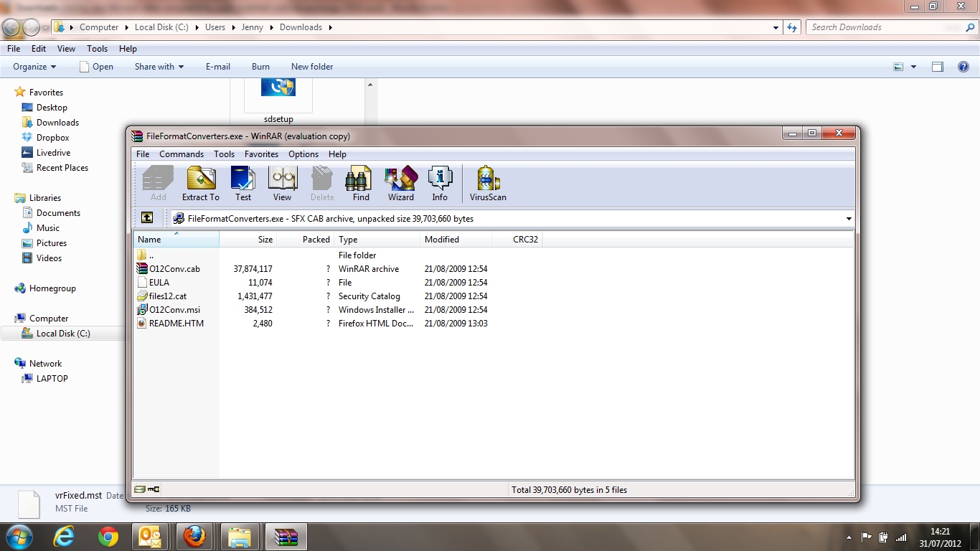The image size is (980, 551).
Task: Open Outlook from the taskbar
Action: [x=150, y=537]
